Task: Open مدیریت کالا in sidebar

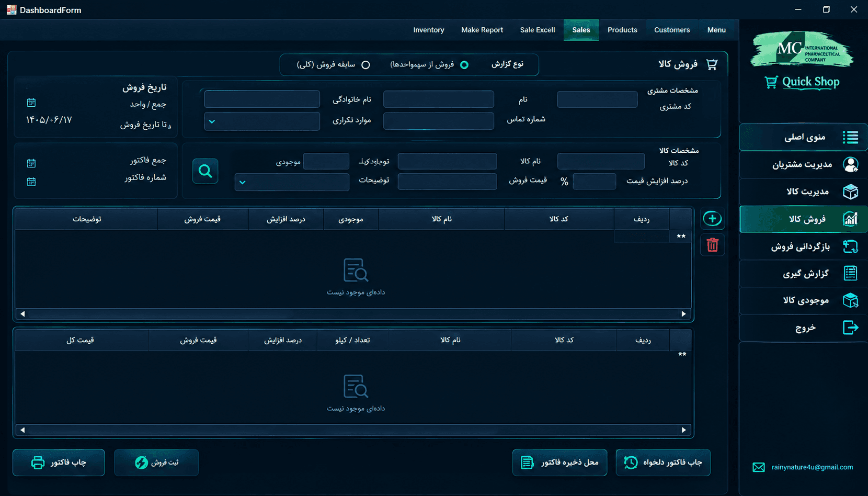Action: 803,191
